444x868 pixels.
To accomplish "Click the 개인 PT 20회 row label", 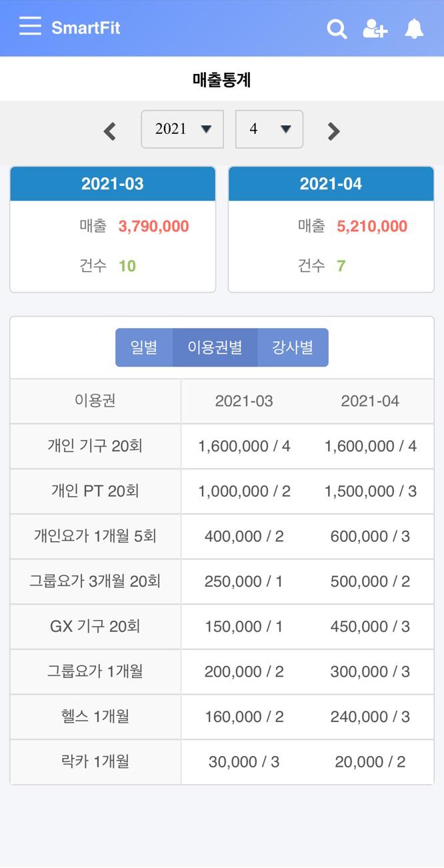I will click(x=95, y=491).
